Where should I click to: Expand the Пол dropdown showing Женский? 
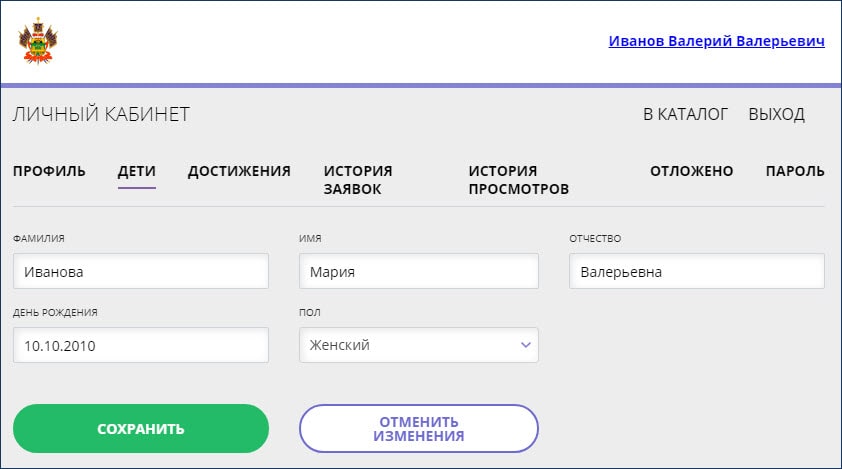(418, 345)
